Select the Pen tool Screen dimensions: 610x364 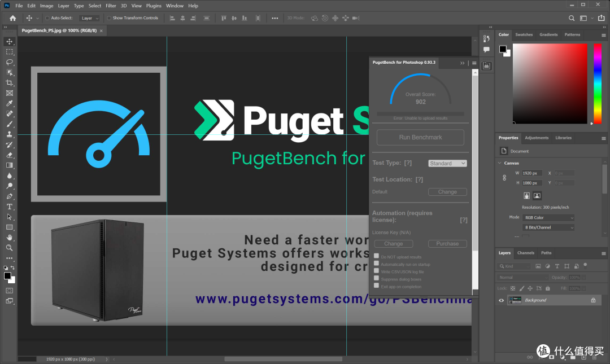coord(10,196)
